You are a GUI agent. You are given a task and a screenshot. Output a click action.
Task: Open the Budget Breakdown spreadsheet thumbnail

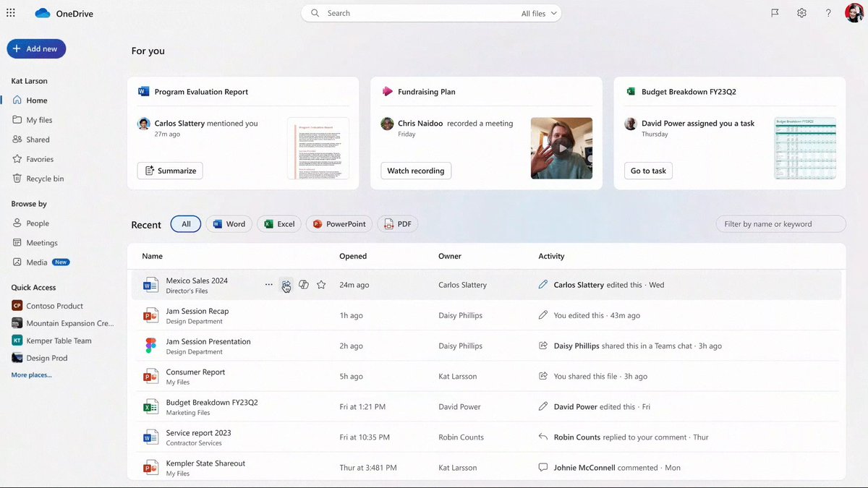tap(805, 148)
